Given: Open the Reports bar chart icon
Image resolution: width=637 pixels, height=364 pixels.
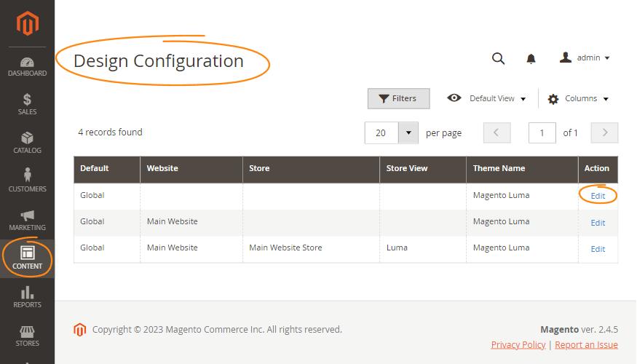Looking at the screenshot, I should click(x=27, y=298).
